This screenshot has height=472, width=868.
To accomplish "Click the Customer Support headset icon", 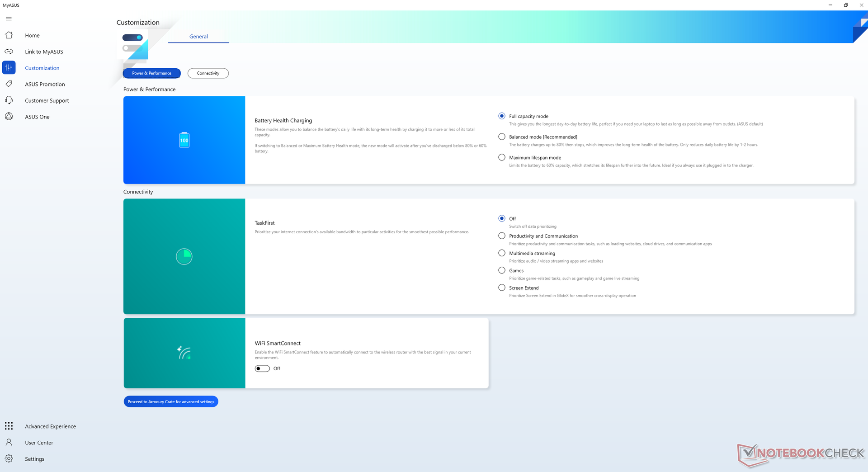I will [9, 100].
